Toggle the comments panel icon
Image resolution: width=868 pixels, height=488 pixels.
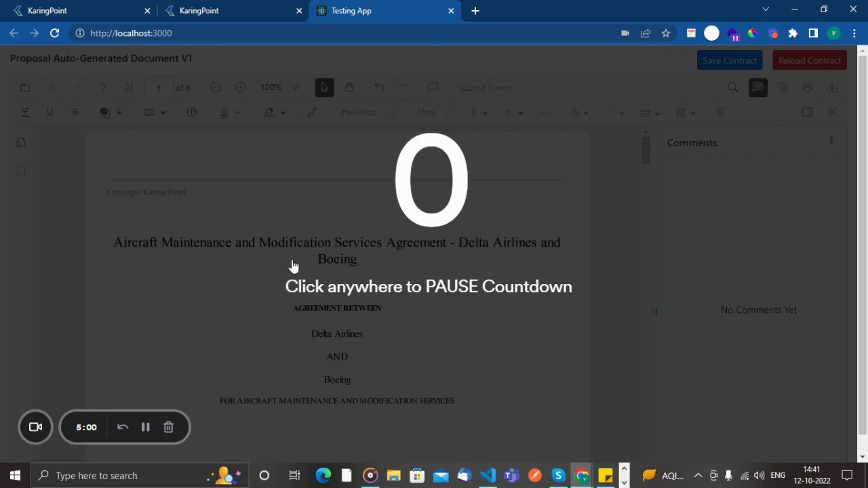pyautogui.click(x=757, y=87)
